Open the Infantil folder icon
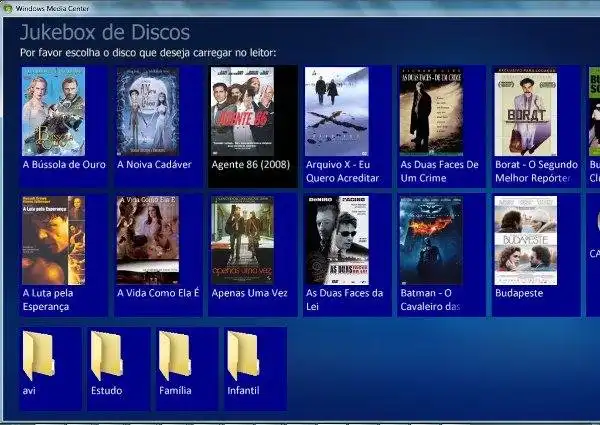 (x=243, y=356)
